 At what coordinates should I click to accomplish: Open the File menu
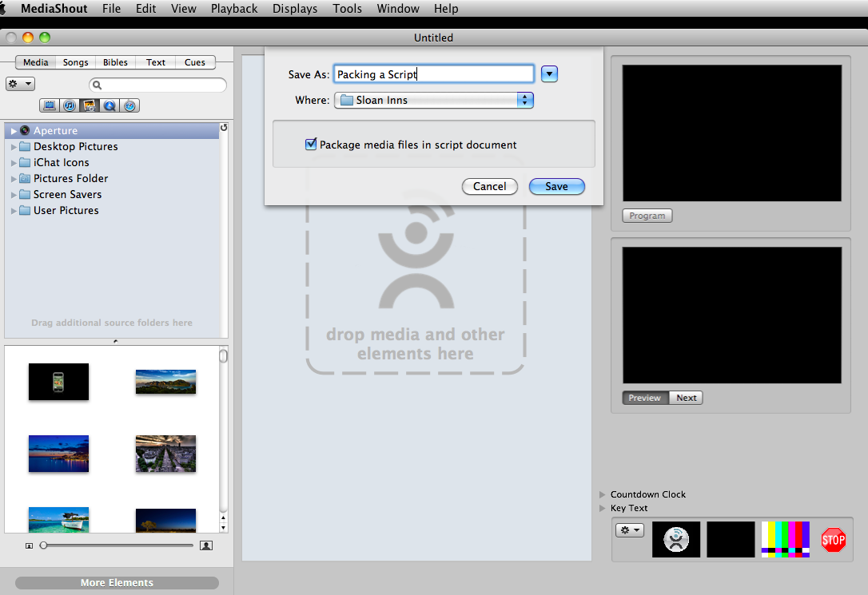111,9
